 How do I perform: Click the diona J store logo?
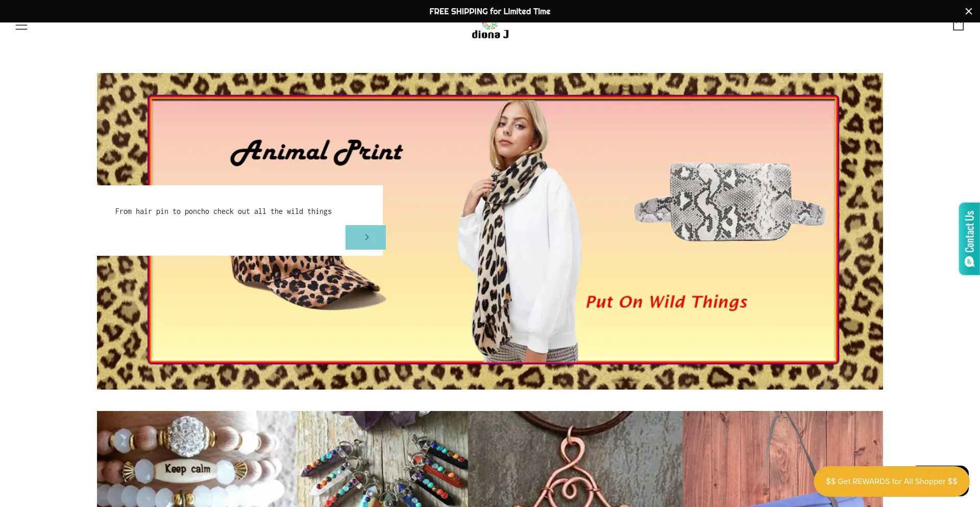point(490,32)
